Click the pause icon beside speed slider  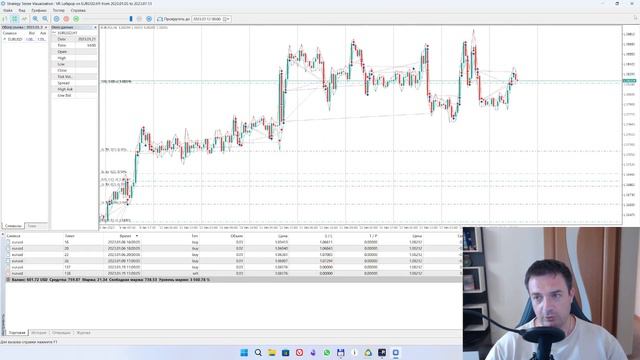pyautogui.click(x=139, y=19)
